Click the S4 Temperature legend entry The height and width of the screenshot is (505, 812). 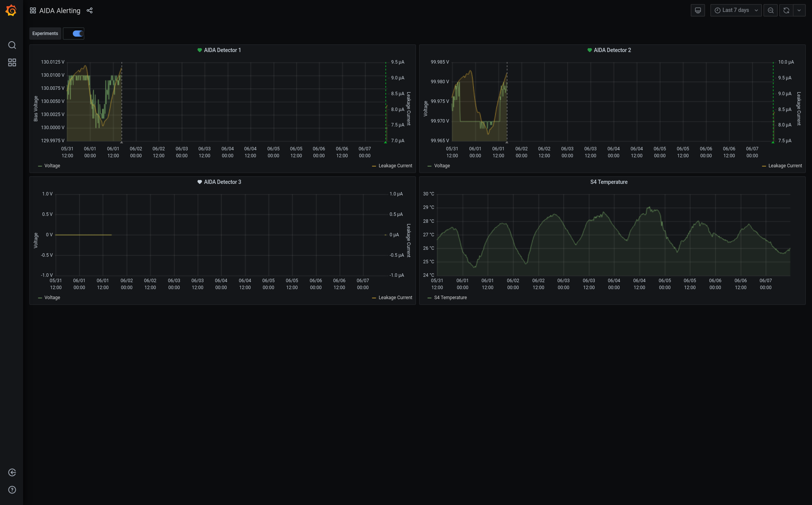click(x=450, y=298)
